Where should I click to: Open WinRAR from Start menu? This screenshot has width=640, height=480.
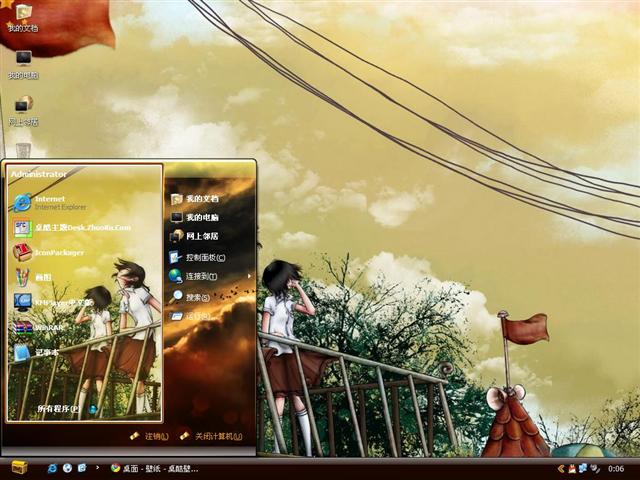[x=38, y=327]
